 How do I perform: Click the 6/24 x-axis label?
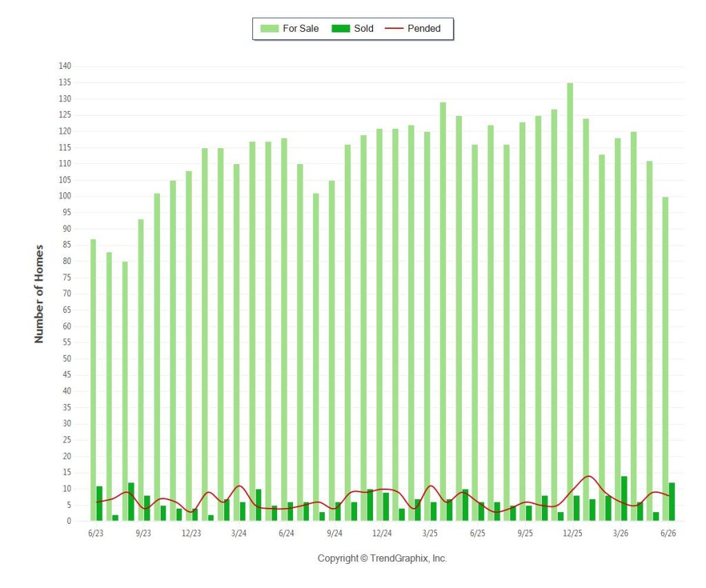point(286,533)
